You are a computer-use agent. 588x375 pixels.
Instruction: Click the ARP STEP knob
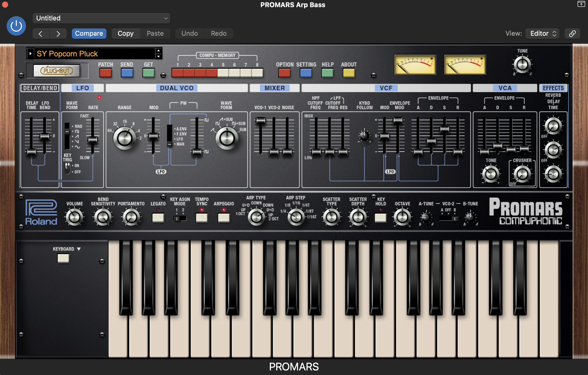pos(296,217)
